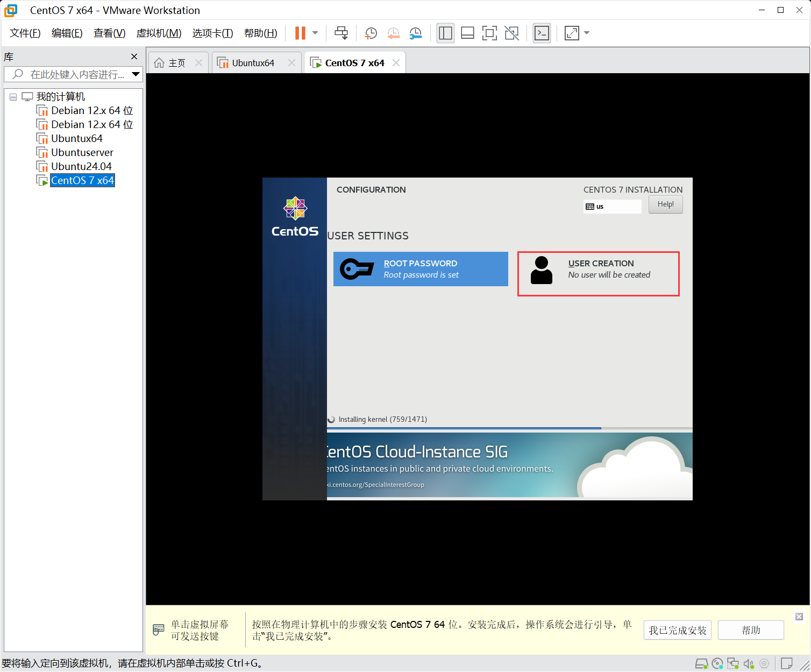Open the ROOT PASSWORD setting
This screenshot has height=672, width=811.
click(x=421, y=269)
